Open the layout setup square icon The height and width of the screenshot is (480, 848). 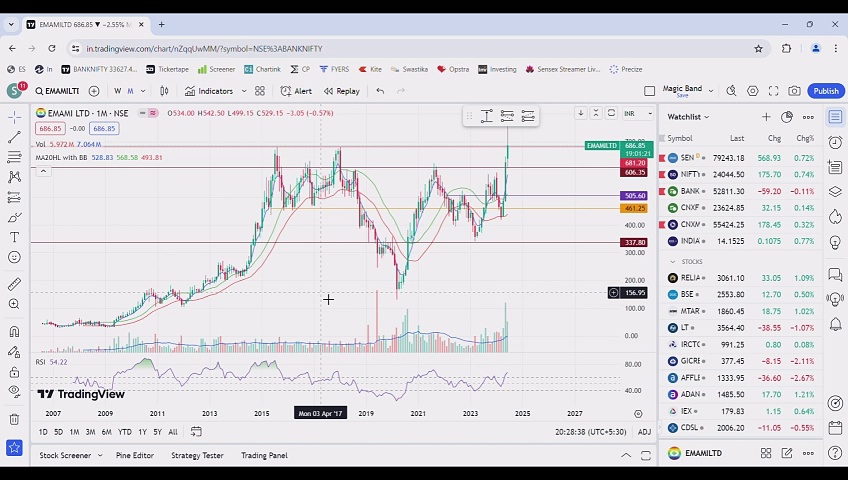click(x=650, y=91)
